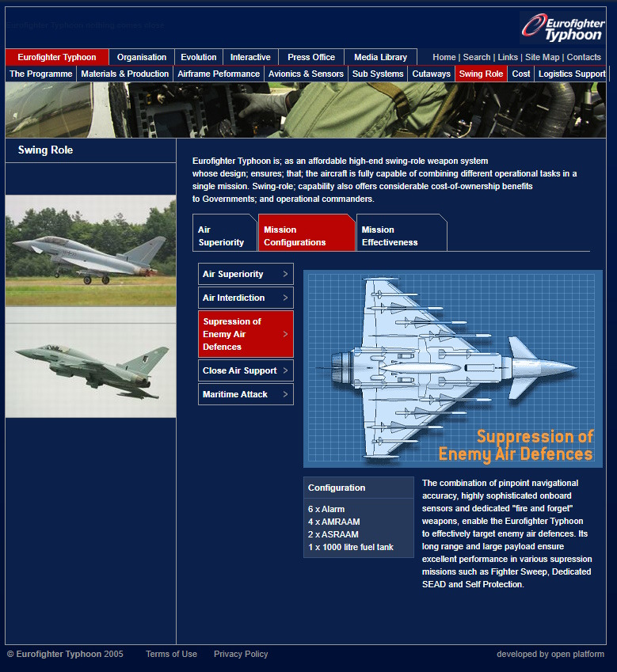
Task: Click the photo of the Typhoon on runway
Action: tap(90, 251)
